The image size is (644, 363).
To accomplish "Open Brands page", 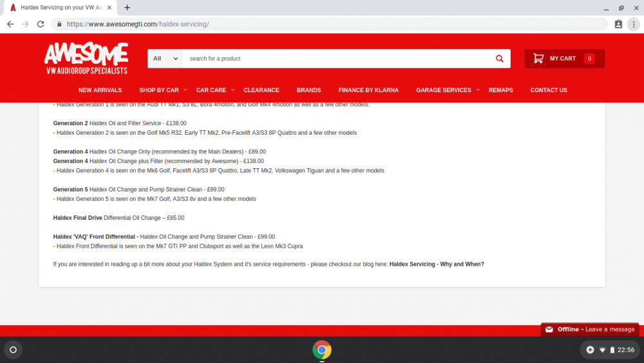I will pos(309,90).
